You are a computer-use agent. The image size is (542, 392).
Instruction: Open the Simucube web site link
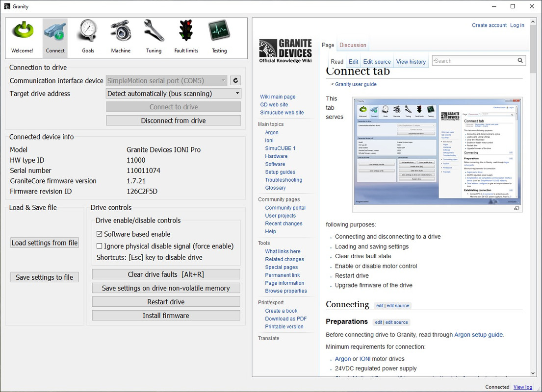(282, 113)
